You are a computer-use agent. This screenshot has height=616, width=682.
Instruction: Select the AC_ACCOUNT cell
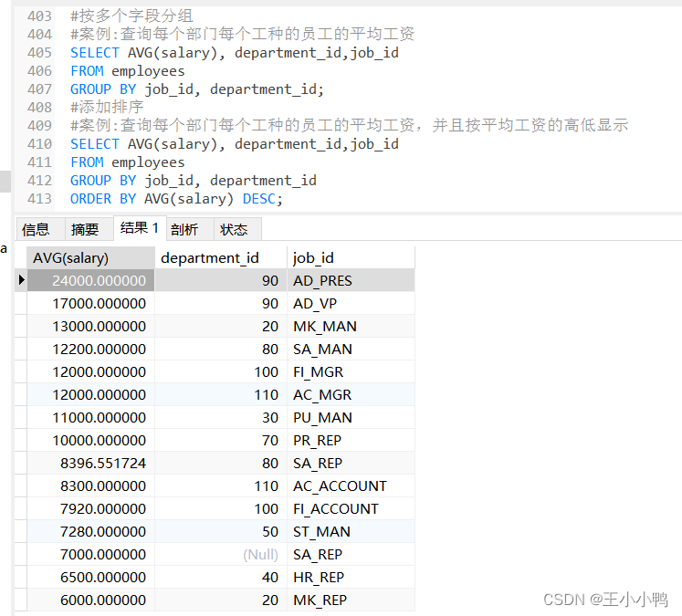[x=351, y=486]
